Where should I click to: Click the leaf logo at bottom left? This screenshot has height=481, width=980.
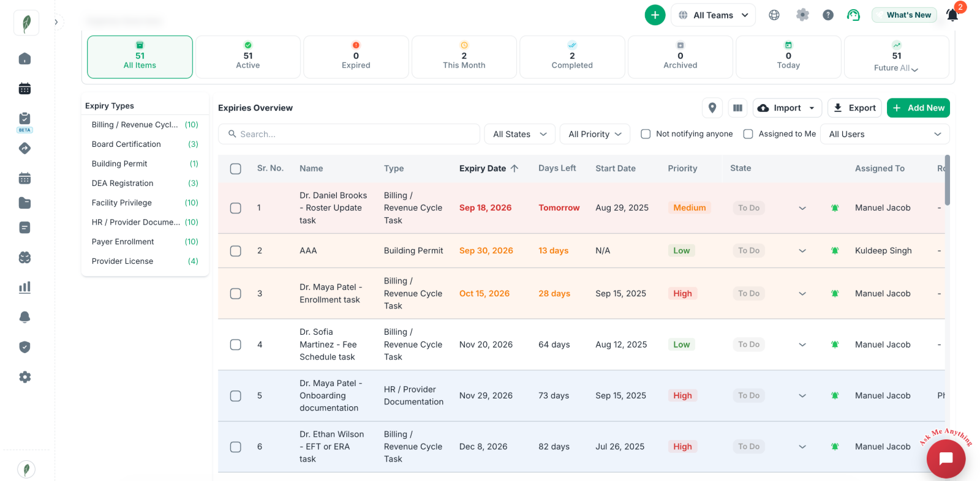click(26, 469)
